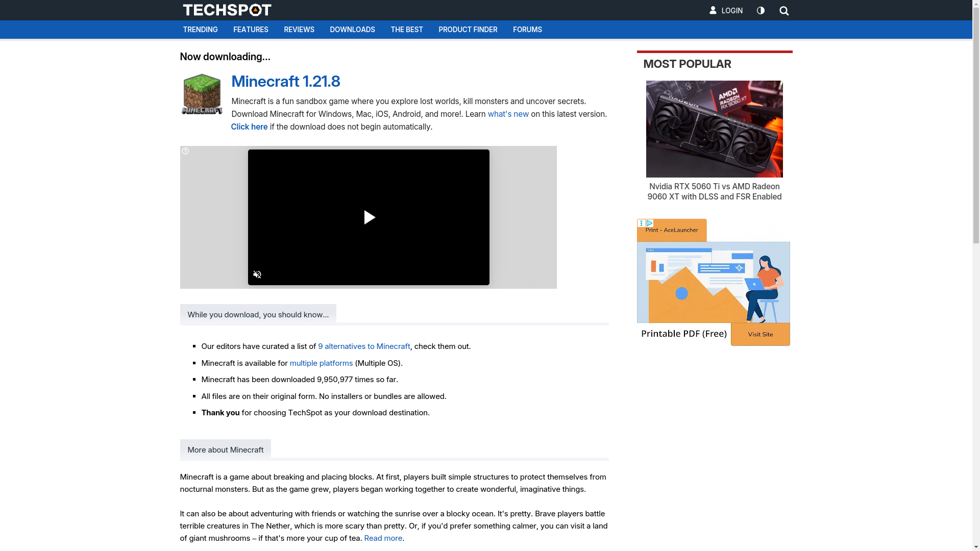980x551 pixels.
Task: Play the embedded video
Action: [x=369, y=217]
